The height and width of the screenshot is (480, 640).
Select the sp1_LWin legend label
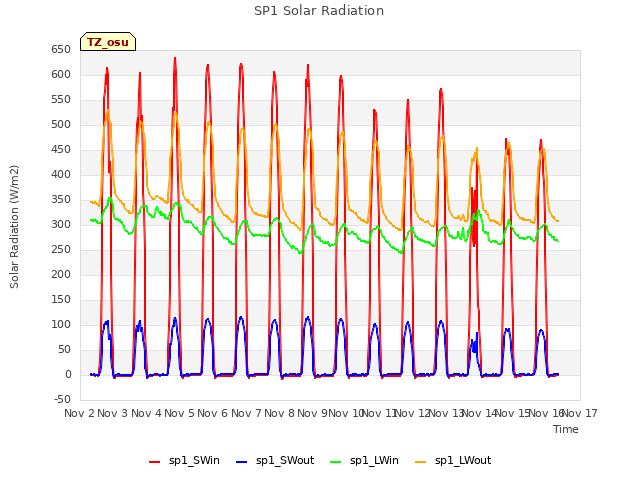pos(374,460)
